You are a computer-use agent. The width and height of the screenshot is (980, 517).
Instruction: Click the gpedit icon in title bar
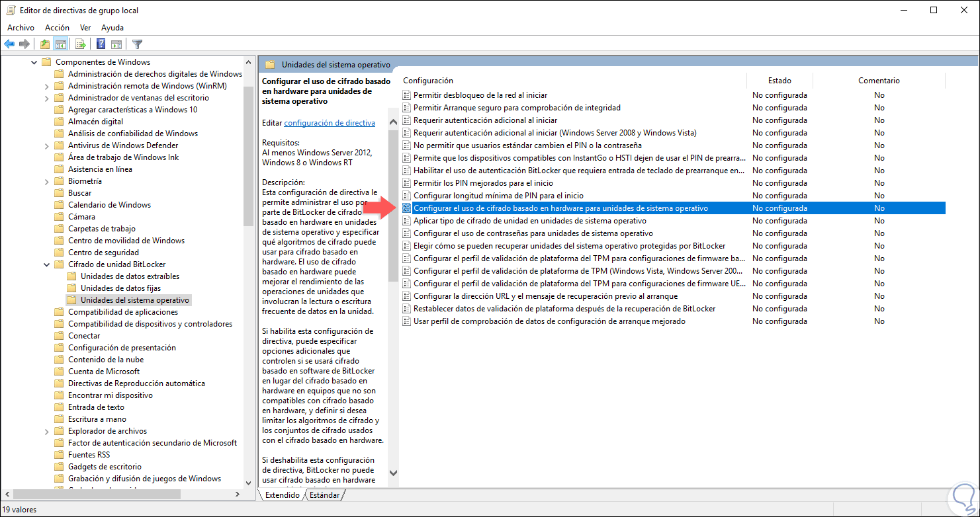point(11,10)
